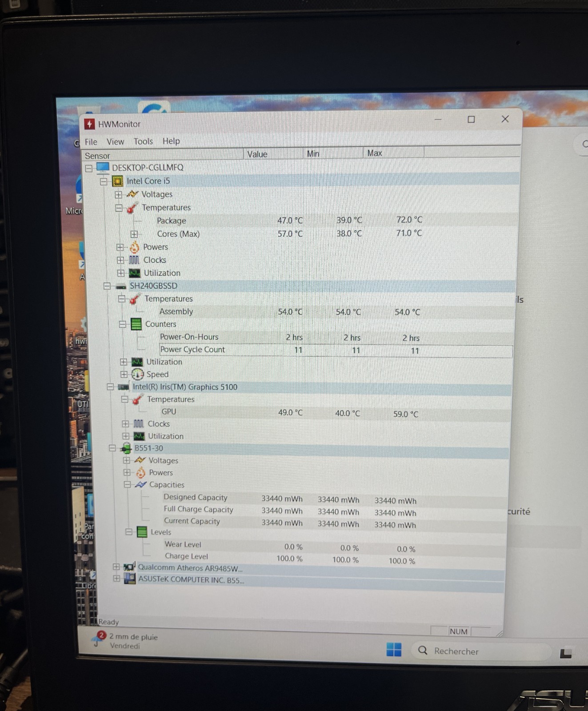Image resolution: width=588 pixels, height=711 pixels.
Task: Collapse the SH240GBSSD node
Action: point(107,287)
